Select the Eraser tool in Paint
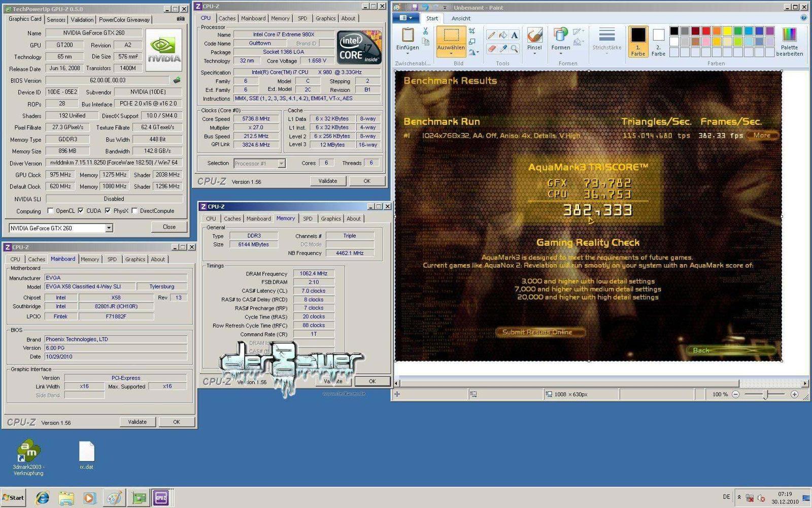 click(x=491, y=49)
